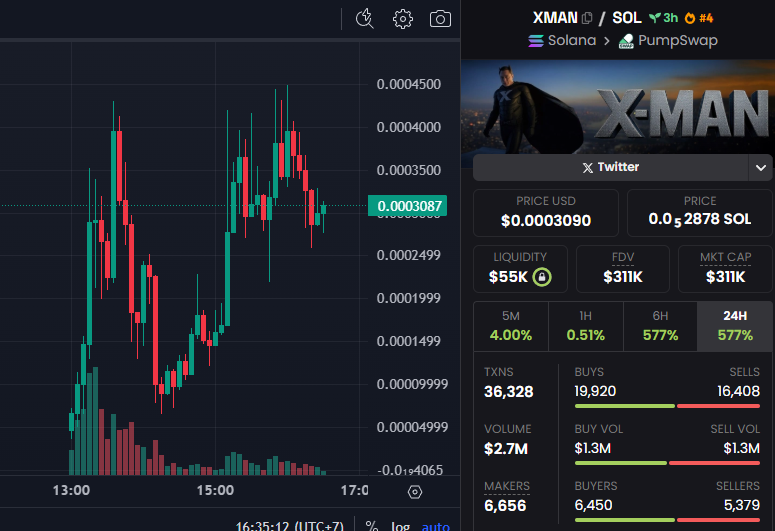Click the X logo in Twitter button
This screenshot has height=531, width=775.
tap(587, 168)
